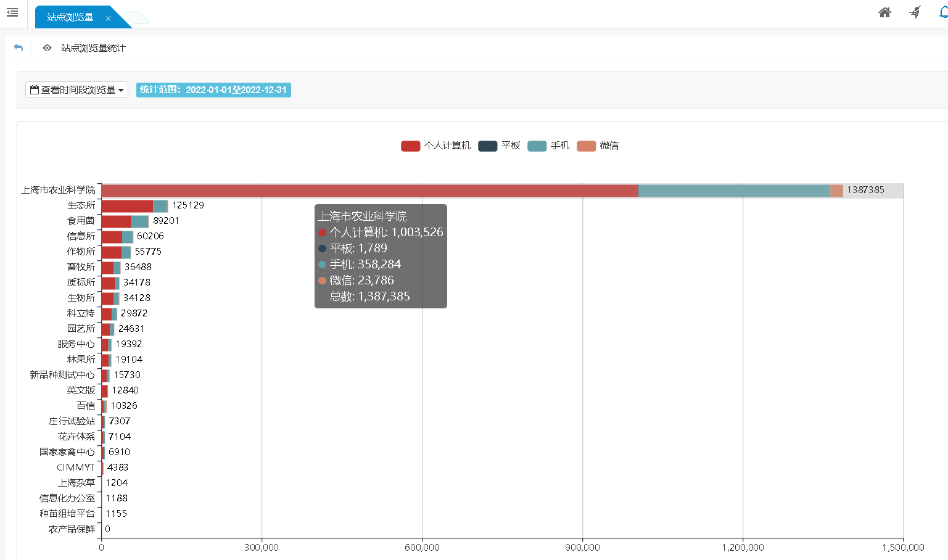Click the 上海市农业科学院 red bar segment
Viewport: 948px width, 560px height.
click(369, 191)
